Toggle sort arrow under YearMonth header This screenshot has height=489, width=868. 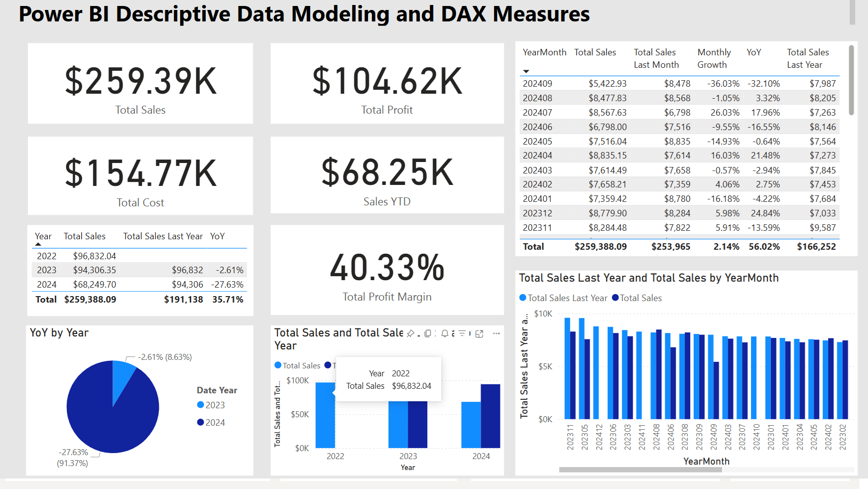point(526,71)
